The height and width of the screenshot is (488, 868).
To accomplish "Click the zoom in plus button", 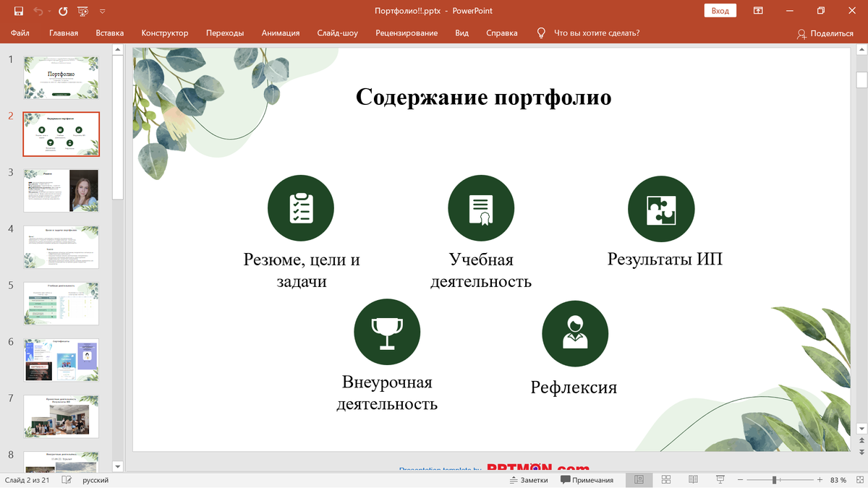I will 820,480.
